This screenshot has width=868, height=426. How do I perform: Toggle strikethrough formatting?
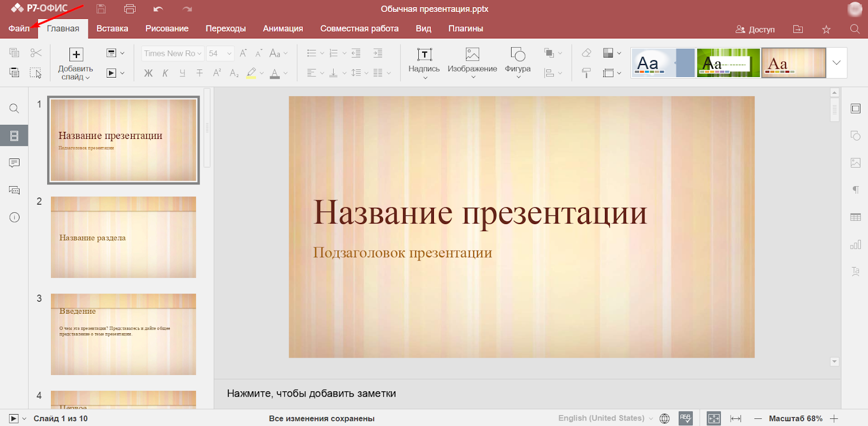point(200,73)
